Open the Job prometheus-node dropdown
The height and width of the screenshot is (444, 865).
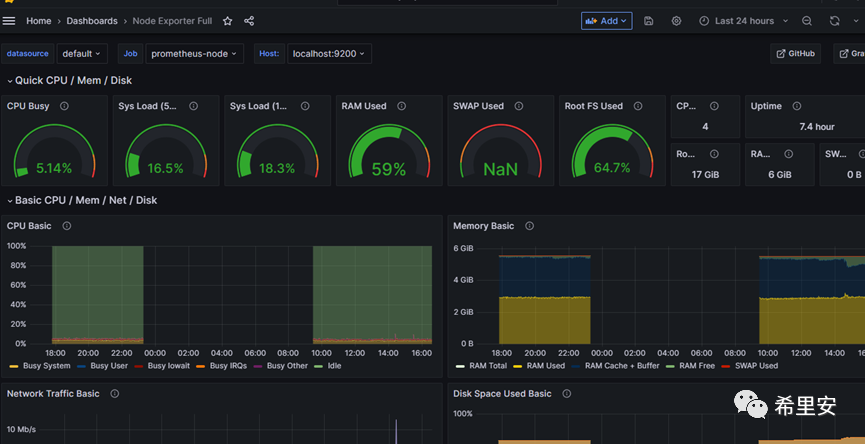tap(195, 54)
